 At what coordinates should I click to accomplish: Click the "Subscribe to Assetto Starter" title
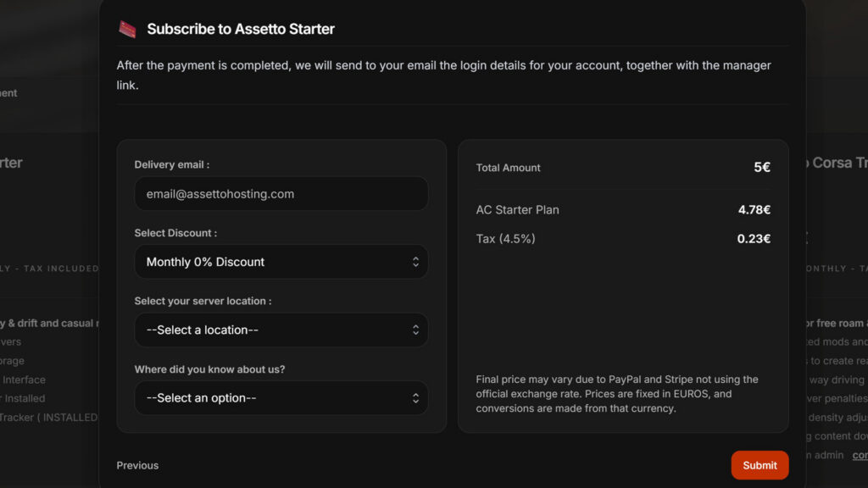[x=242, y=28]
